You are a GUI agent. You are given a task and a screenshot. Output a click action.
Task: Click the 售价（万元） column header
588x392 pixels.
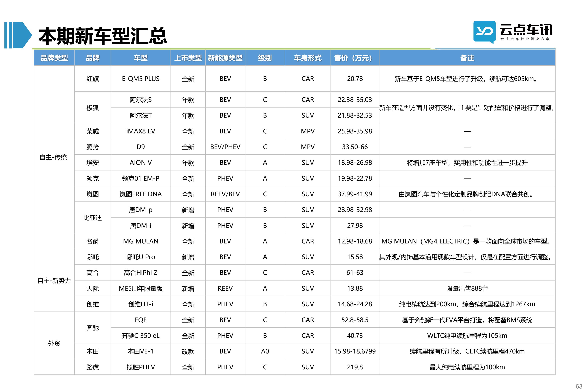click(x=355, y=58)
